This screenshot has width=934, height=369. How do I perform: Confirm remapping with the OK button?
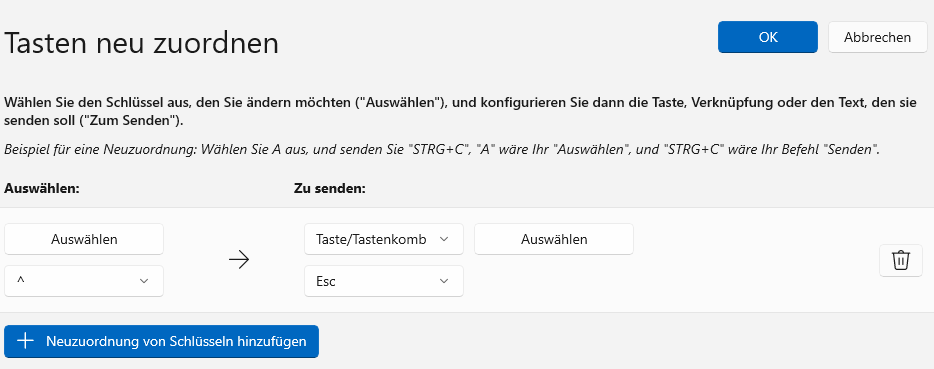768,37
